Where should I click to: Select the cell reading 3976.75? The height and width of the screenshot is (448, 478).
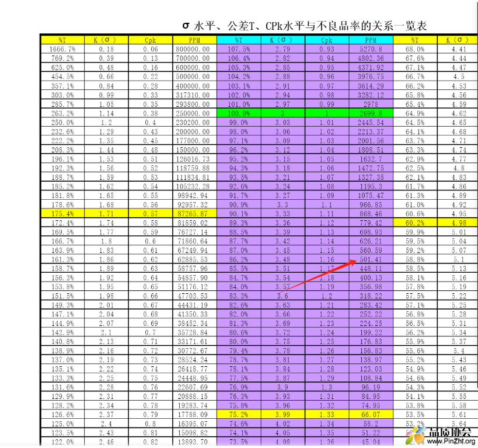pyautogui.click(x=371, y=77)
